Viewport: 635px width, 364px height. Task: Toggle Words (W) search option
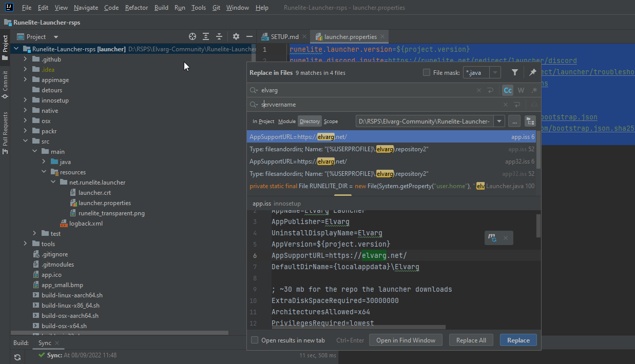pos(521,90)
